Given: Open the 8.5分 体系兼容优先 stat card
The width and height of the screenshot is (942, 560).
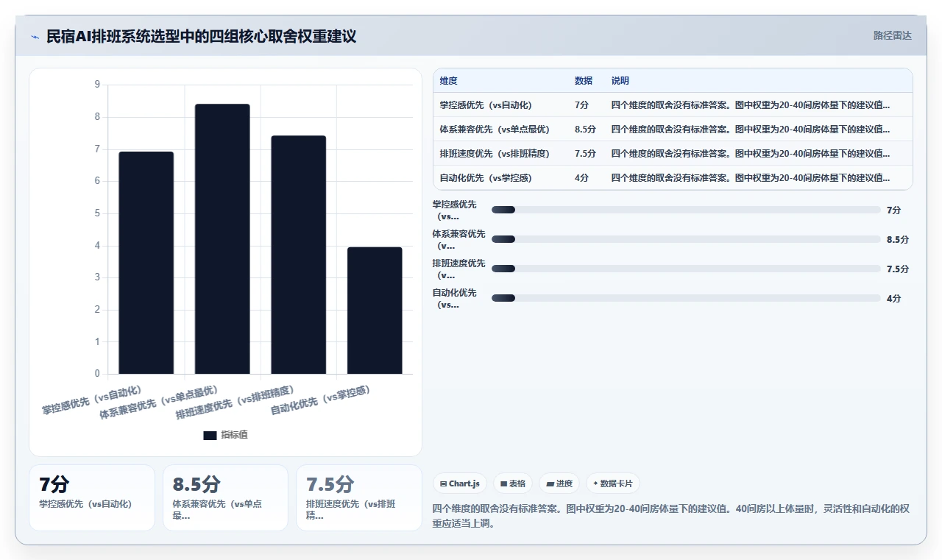Looking at the screenshot, I should [225, 497].
